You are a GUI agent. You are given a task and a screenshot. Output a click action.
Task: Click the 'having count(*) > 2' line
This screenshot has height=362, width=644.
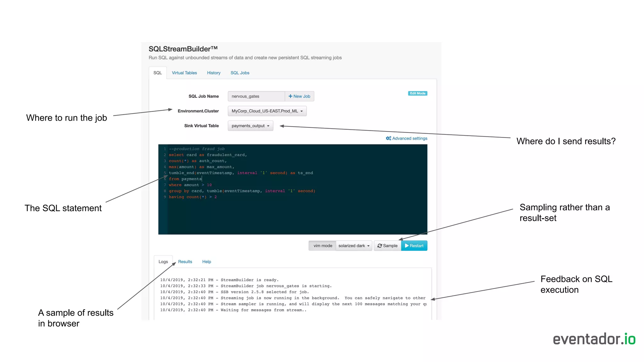pyautogui.click(x=193, y=197)
